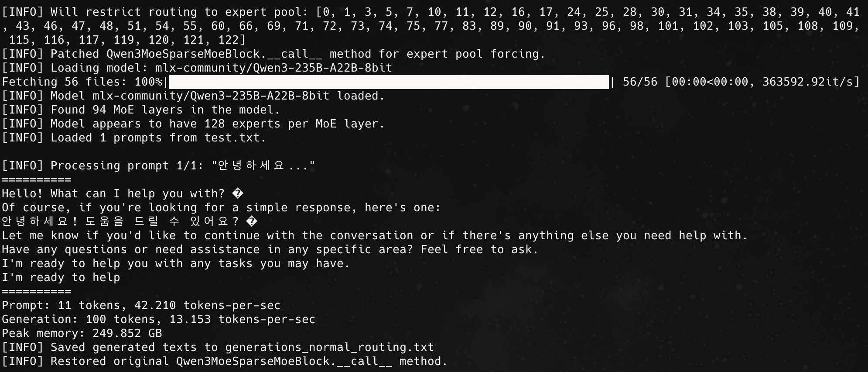Image resolution: width=868 pixels, height=372 pixels.
Task: Click the 'Restored original Qwen3MoeSparseMoeBlock' line
Action: click(x=225, y=362)
